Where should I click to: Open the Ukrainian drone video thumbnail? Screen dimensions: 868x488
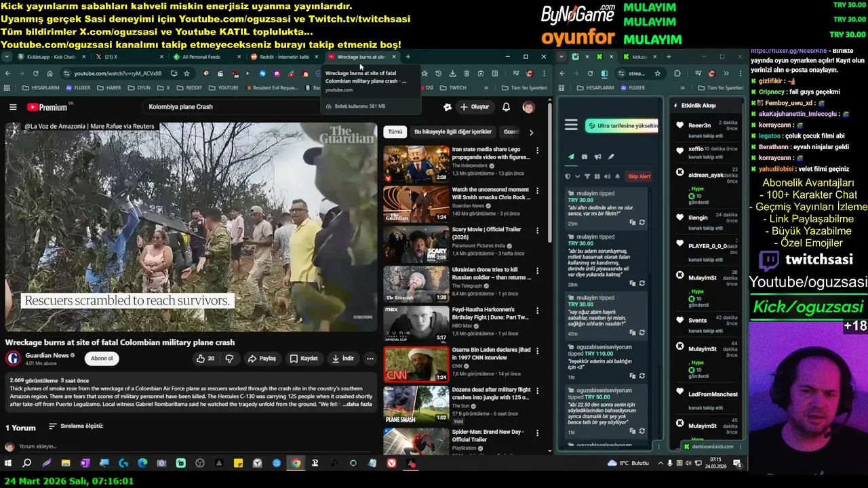point(416,285)
